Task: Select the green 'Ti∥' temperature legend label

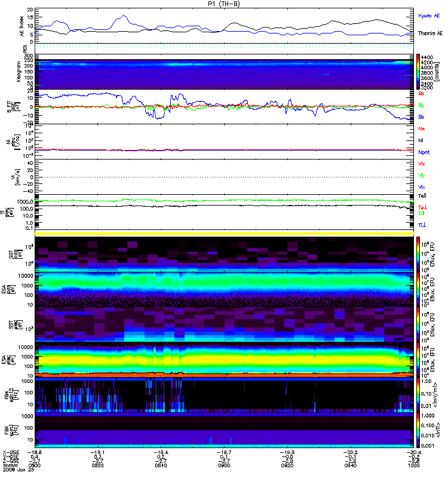Action: point(421,213)
